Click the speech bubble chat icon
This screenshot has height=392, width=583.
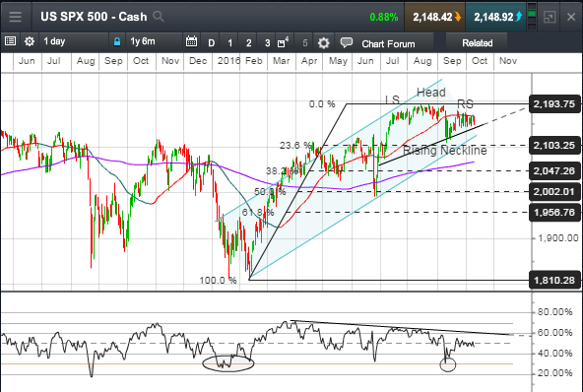click(347, 42)
